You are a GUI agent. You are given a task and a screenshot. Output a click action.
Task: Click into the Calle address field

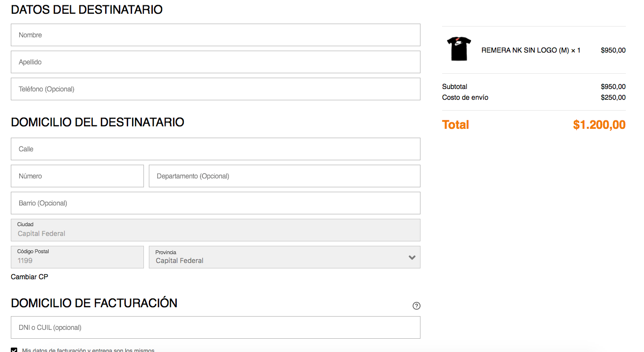pyautogui.click(x=216, y=149)
